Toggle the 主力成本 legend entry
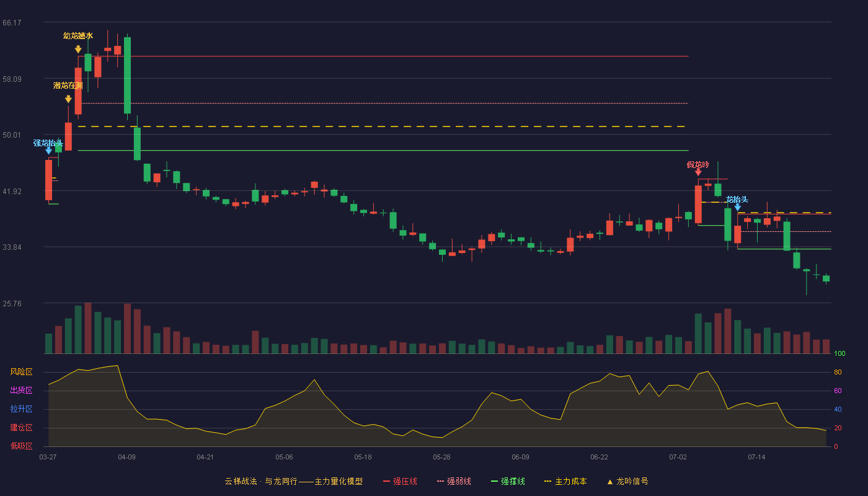 pos(565,481)
